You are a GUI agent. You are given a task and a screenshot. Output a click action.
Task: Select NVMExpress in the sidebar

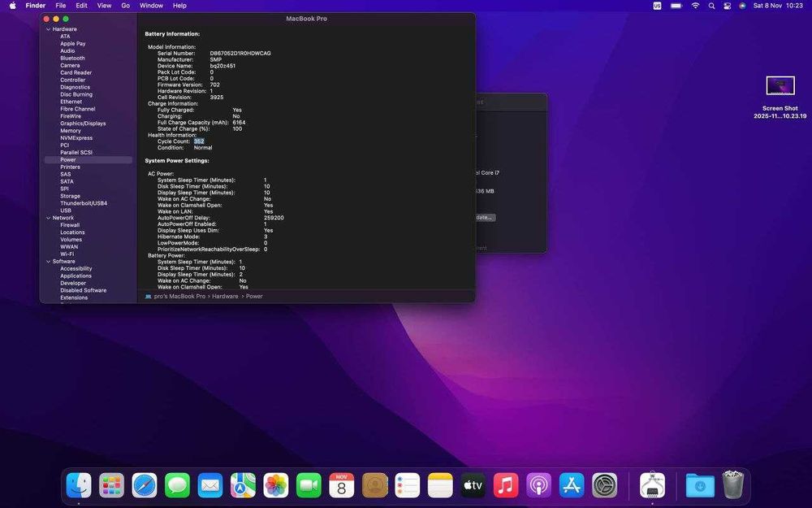point(76,138)
